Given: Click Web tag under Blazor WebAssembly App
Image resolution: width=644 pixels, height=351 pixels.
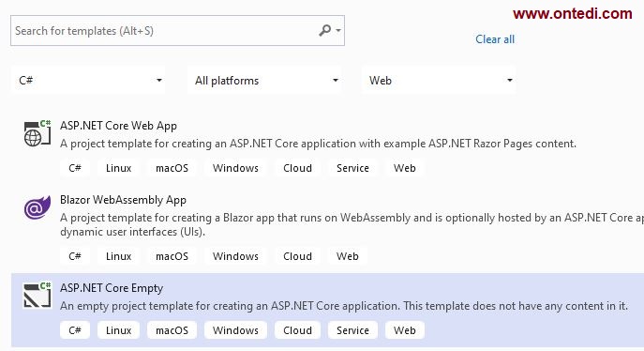Looking at the screenshot, I should (348, 256).
